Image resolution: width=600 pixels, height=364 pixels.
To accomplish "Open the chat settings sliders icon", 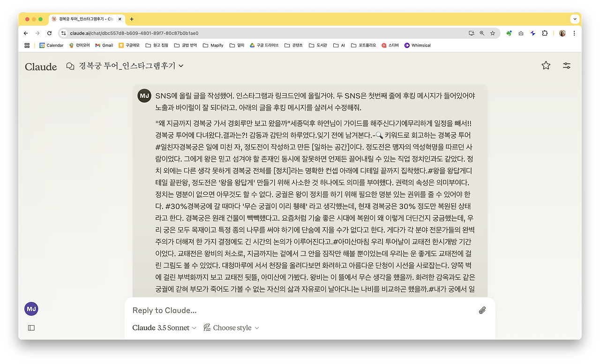I will click(567, 66).
